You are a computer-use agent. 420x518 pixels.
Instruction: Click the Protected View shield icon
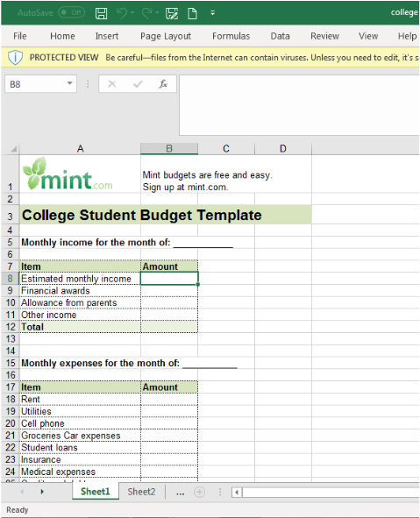tap(15, 58)
